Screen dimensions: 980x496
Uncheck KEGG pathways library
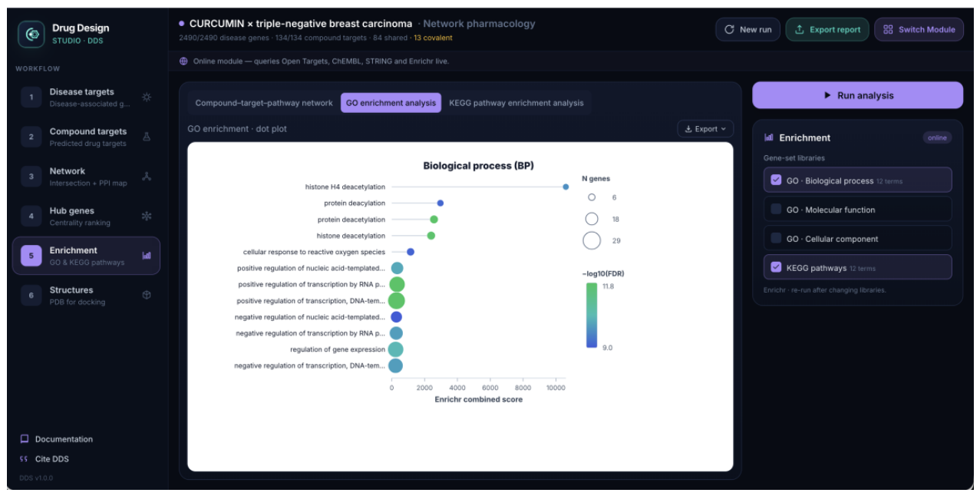pos(776,268)
